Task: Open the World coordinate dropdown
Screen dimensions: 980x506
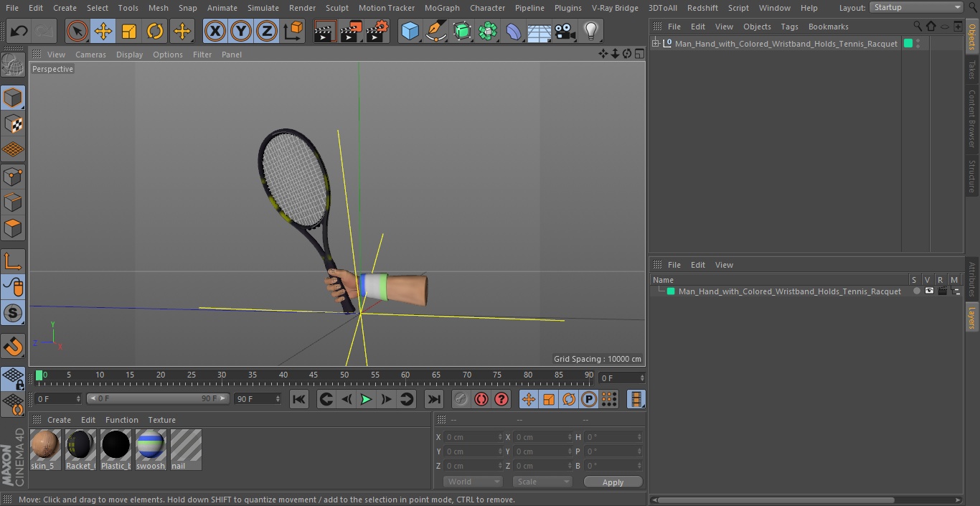Action: tap(472, 482)
